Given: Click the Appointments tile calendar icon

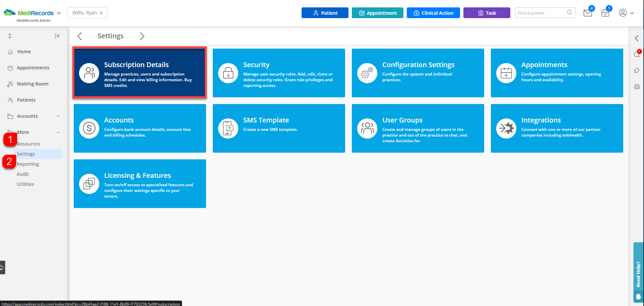Looking at the screenshot, I should [x=506, y=73].
